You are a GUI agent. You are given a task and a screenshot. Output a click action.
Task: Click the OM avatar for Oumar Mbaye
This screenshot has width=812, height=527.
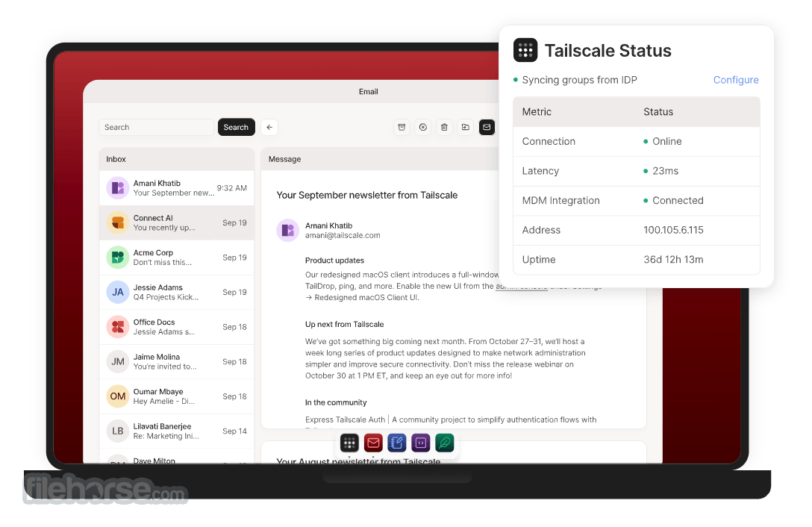(x=118, y=396)
